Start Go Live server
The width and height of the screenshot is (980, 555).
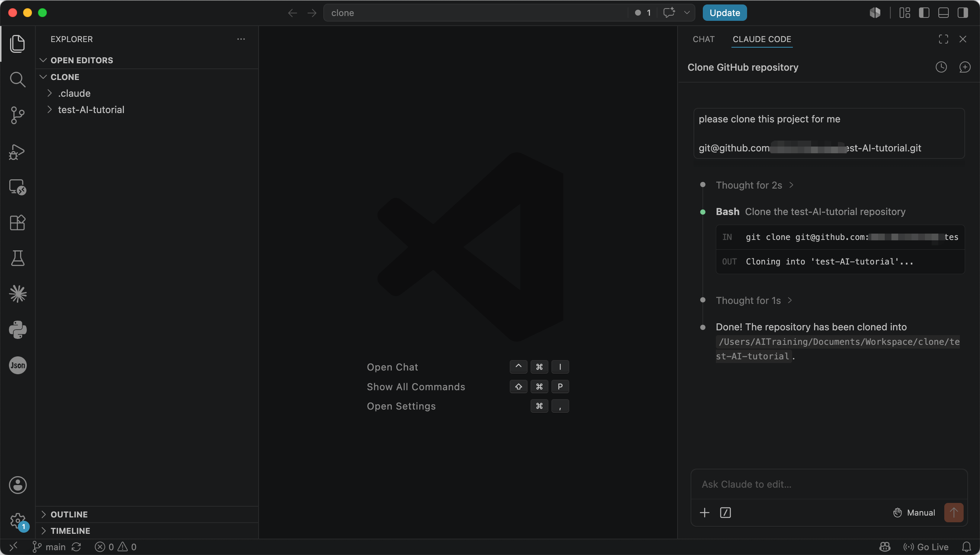point(925,547)
